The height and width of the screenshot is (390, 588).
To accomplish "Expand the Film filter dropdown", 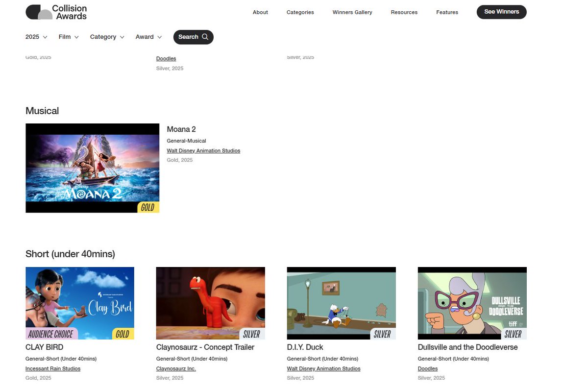I will click(x=69, y=37).
